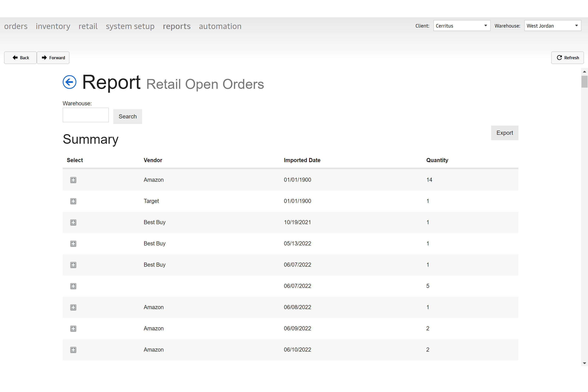Expand the Amazon 06/09/2022 row details

(73, 328)
